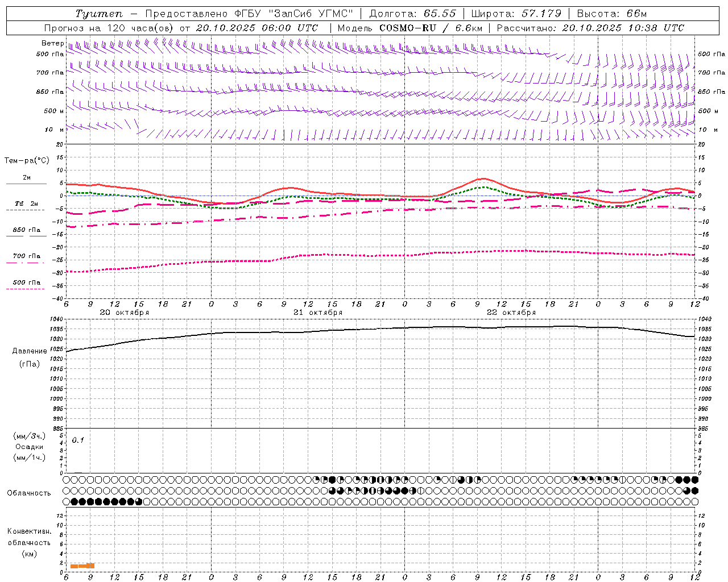Click the "(км)" convective height unit label

pyautogui.click(x=29, y=554)
